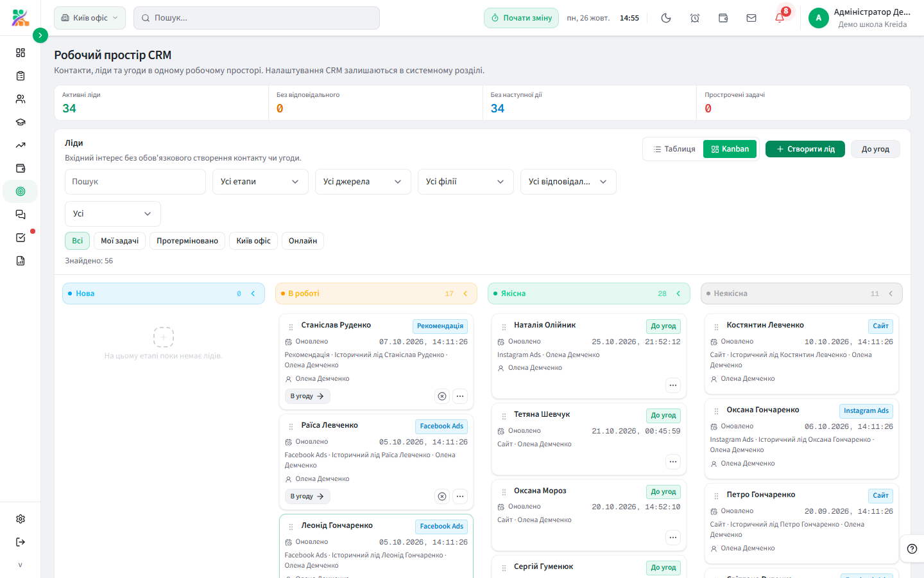Open the Адміністратор user profile menu
Viewport: 924px width, 578px height.
[x=860, y=18]
